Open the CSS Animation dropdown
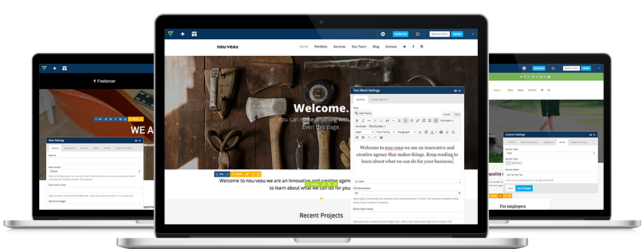This screenshot has width=644, height=249. [407, 193]
